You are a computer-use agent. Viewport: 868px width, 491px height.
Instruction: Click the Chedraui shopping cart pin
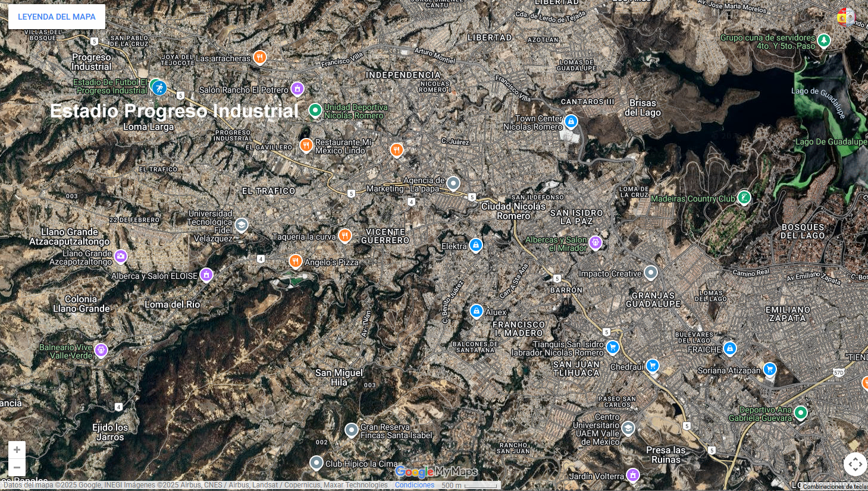(653, 366)
